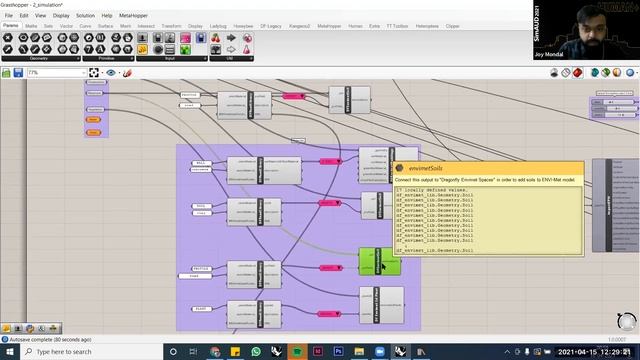The height and width of the screenshot is (360, 640).
Task: Show hidden system tray icons
Action: pyautogui.click(x=507, y=351)
